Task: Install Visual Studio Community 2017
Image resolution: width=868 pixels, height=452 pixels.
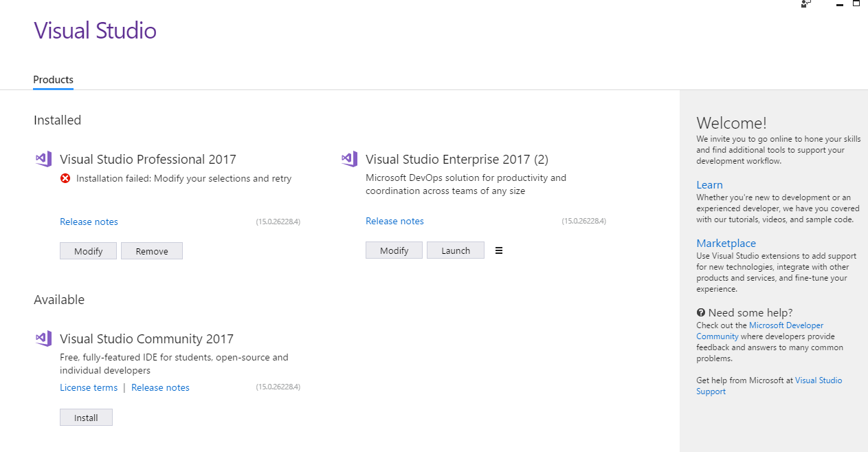Action: tap(86, 418)
